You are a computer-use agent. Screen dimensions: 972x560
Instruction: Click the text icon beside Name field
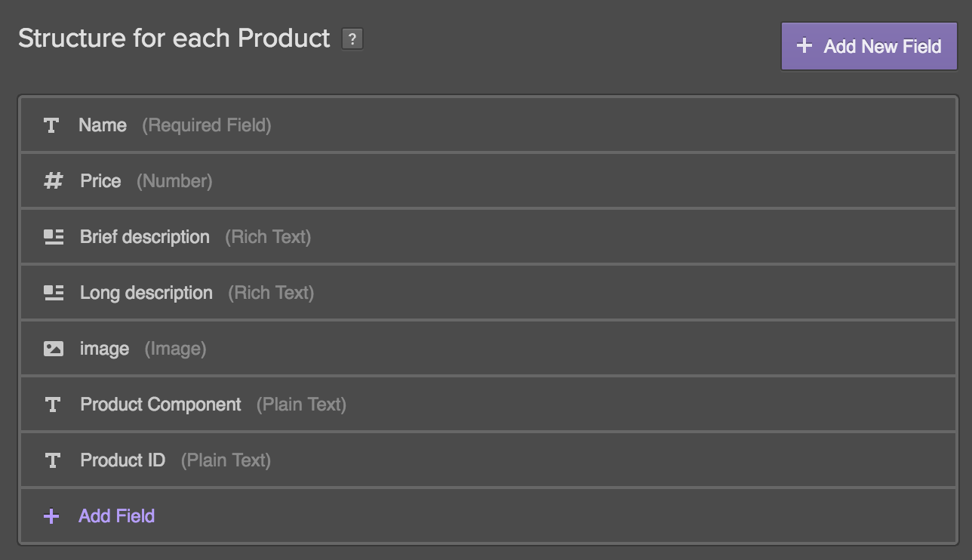click(51, 125)
